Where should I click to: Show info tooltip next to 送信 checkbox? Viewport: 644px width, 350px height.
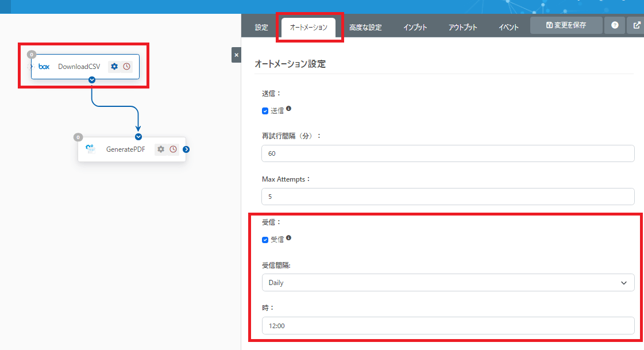point(289,109)
